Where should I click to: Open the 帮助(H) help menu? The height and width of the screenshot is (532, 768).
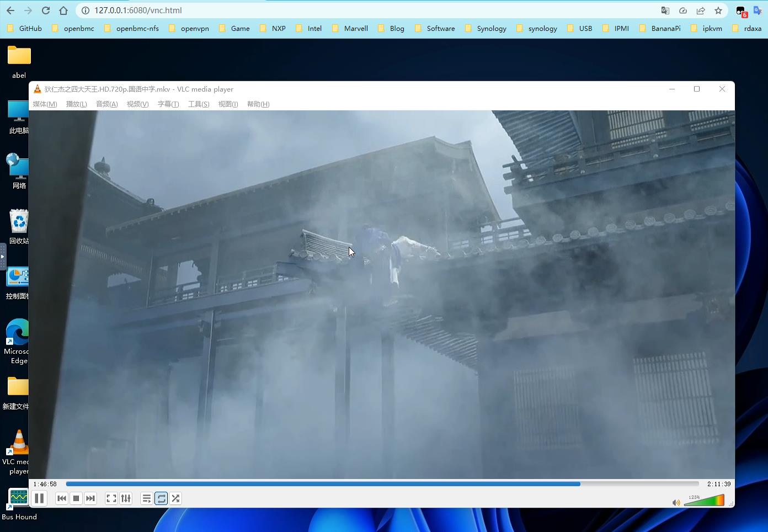pos(258,104)
